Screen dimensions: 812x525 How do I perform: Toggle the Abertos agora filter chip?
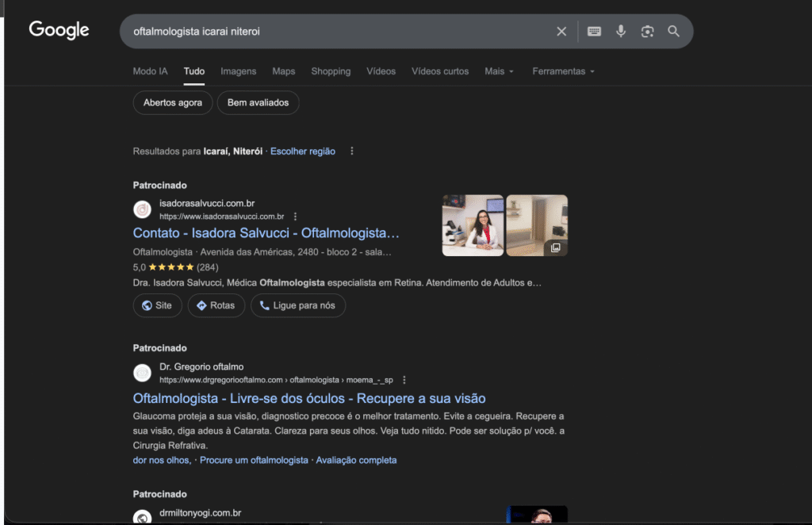click(x=172, y=102)
